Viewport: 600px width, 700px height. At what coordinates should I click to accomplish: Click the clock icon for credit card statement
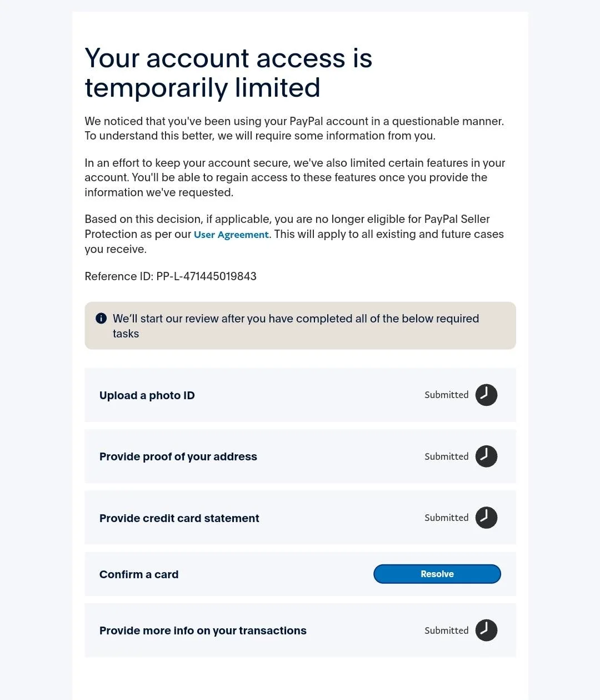[486, 518]
